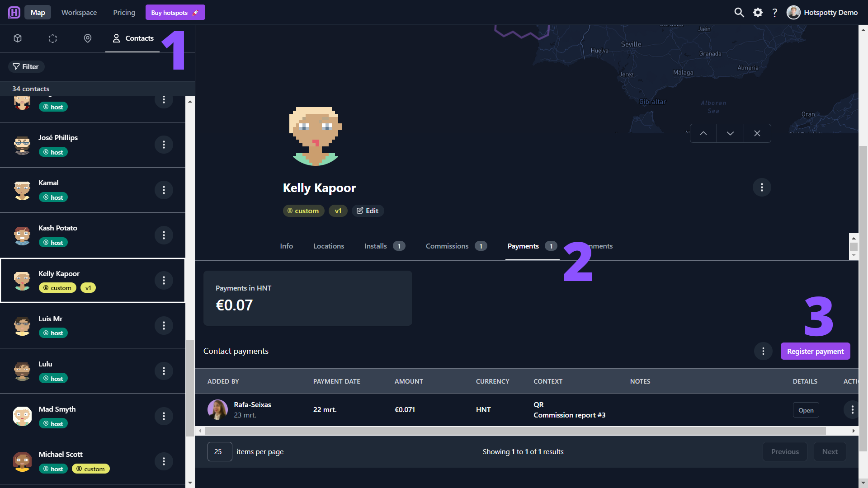Screen dimensions: 868x488
Task: Open options menu for Michael Scott
Action: 164,461
